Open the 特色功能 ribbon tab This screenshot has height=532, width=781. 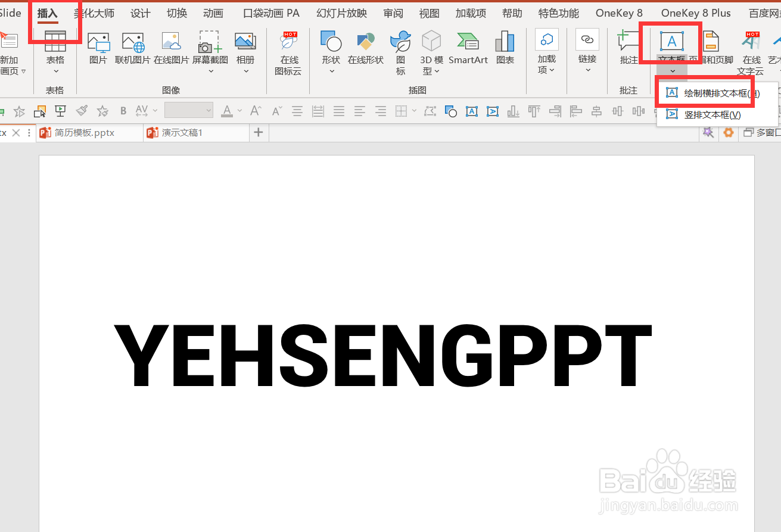(x=559, y=13)
